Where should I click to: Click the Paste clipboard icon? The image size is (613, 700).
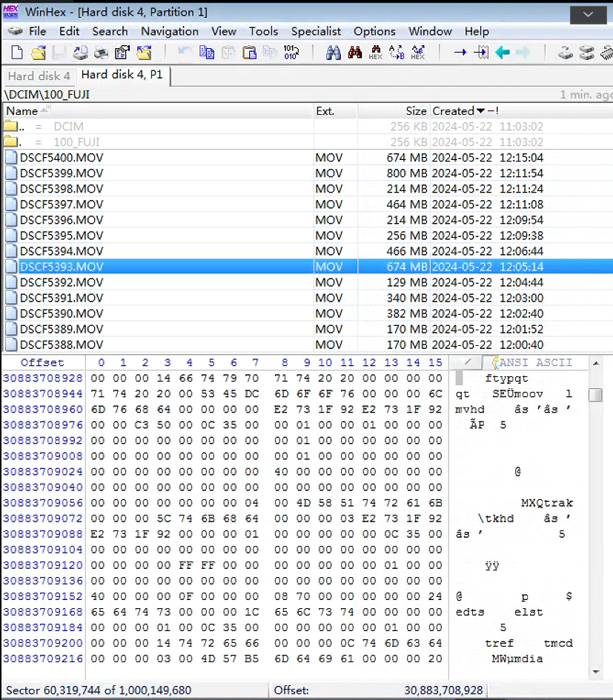[249, 53]
